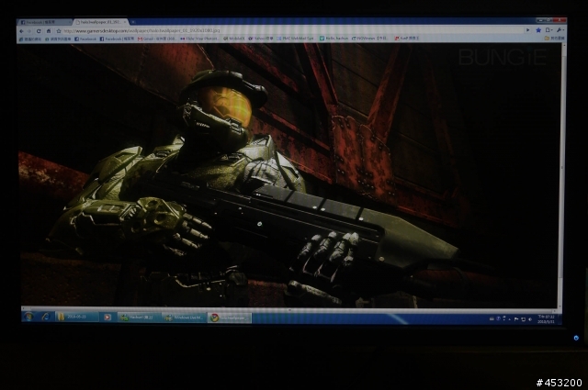Click the network tray icon
The width and height of the screenshot is (588, 390).
pyautogui.click(x=523, y=319)
